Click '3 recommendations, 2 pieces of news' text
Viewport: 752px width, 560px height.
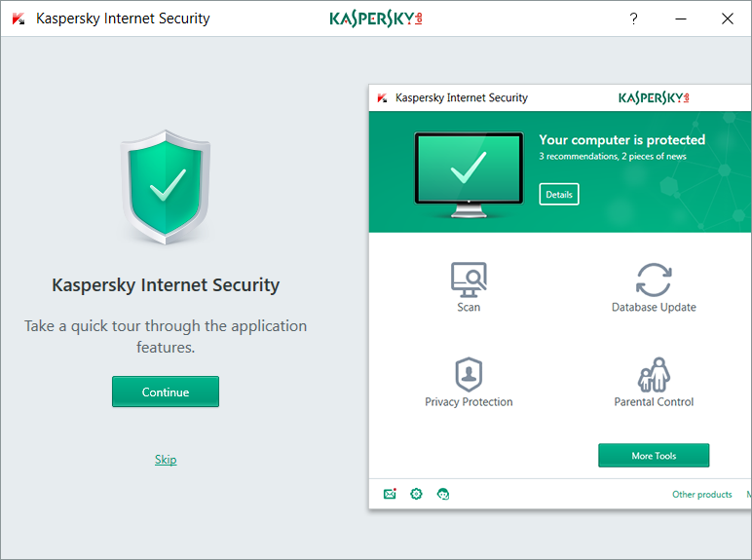[x=613, y=156]
